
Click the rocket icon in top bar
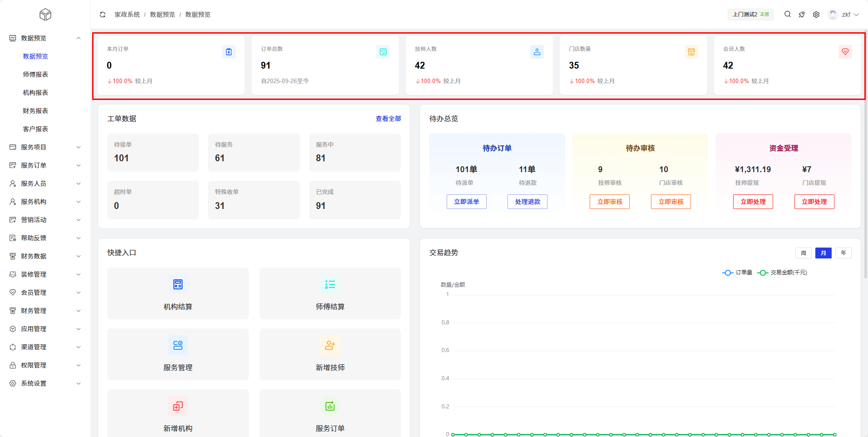(x=802, y=15)
